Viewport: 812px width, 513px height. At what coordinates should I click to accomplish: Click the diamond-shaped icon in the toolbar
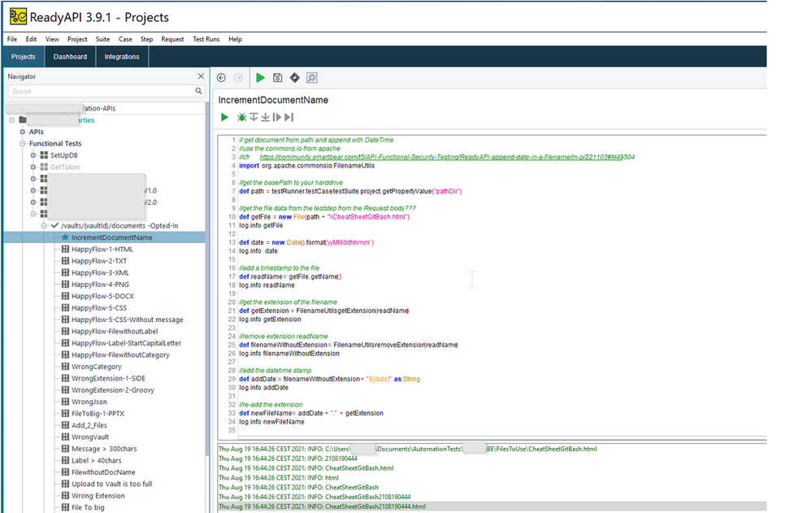pyautogui.click(x=294, y=78)
